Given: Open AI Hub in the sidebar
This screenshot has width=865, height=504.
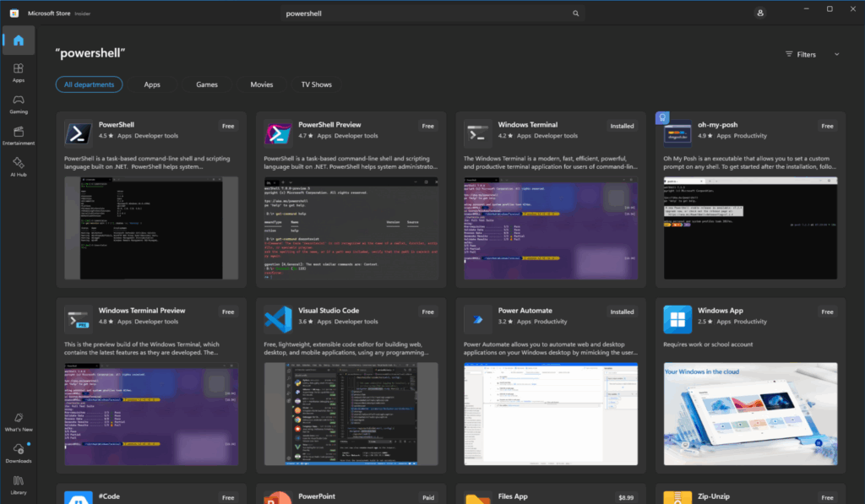Looking at the screenshot, I should (19, 167).
